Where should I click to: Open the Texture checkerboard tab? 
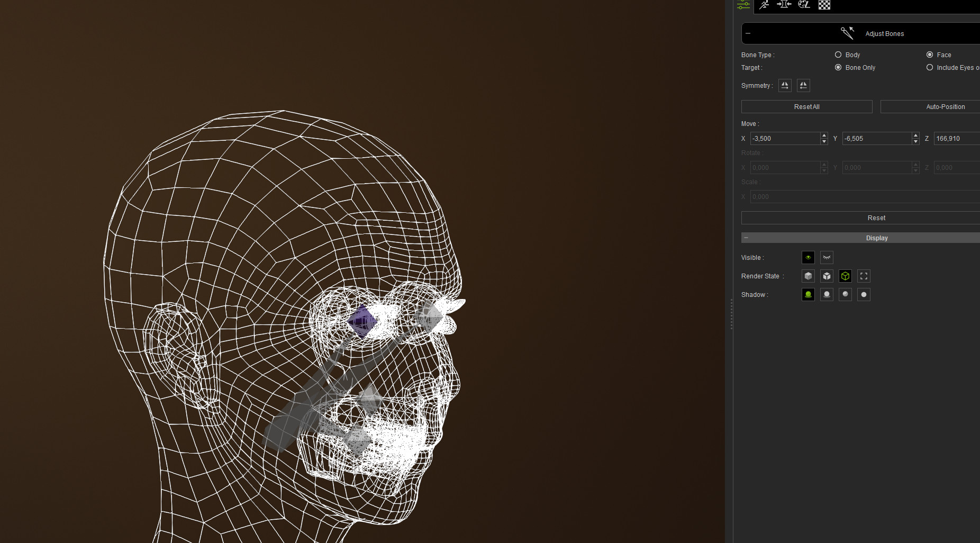pos(824,5)
